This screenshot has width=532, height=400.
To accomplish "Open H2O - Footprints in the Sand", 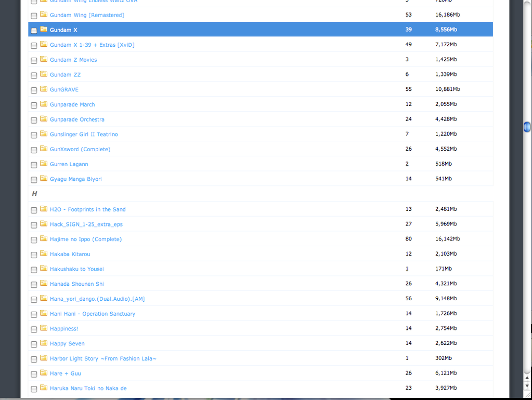I will click(x=87, y=209).
